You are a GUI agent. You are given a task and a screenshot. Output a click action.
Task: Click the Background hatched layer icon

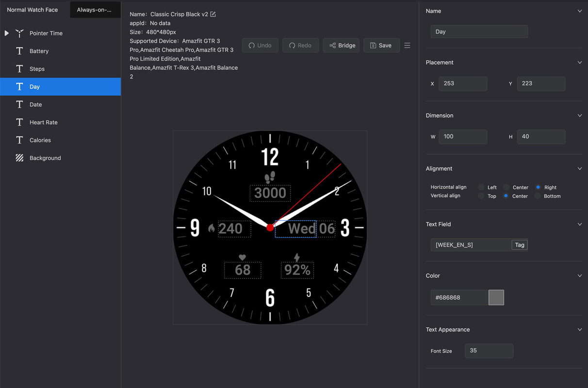point(19,158)
